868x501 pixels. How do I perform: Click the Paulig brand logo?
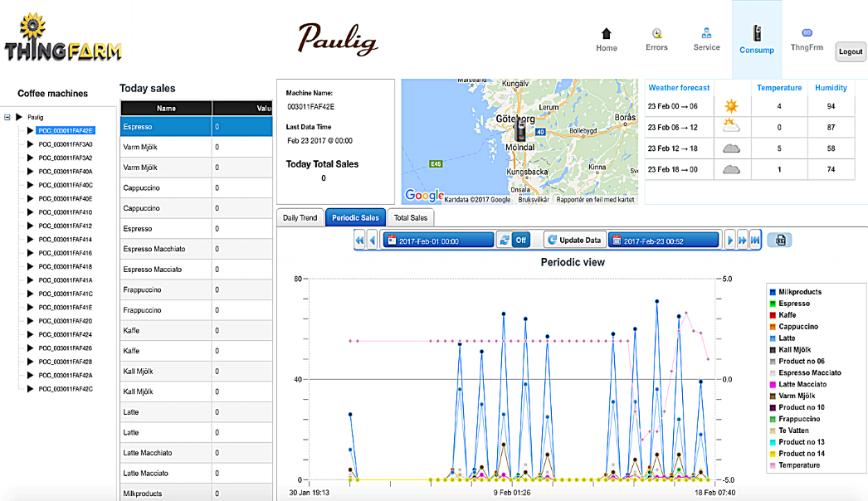tap(338, 39)
